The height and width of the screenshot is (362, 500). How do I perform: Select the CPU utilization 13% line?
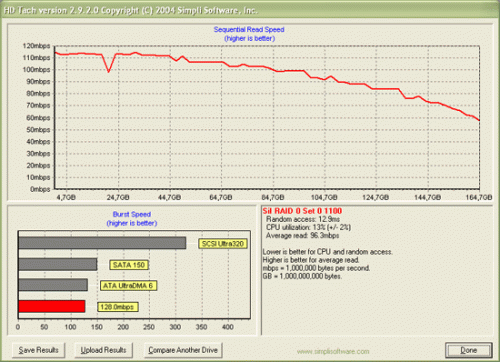[308, 227]
